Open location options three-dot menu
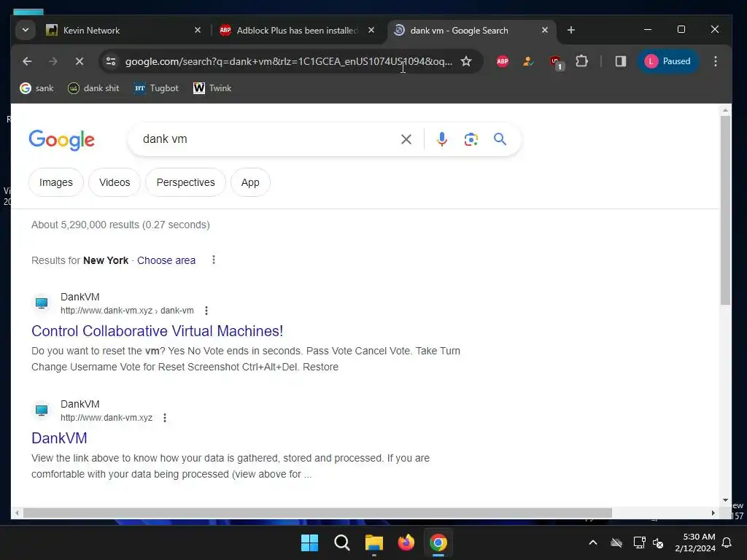This screenshot has width=747, height=560. pos(214,260)
